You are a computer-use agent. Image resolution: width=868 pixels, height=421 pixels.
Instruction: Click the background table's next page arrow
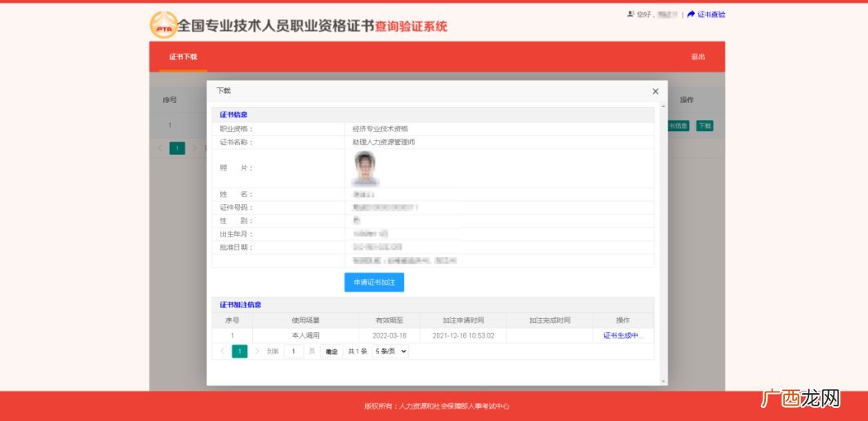tap(194, 148)
